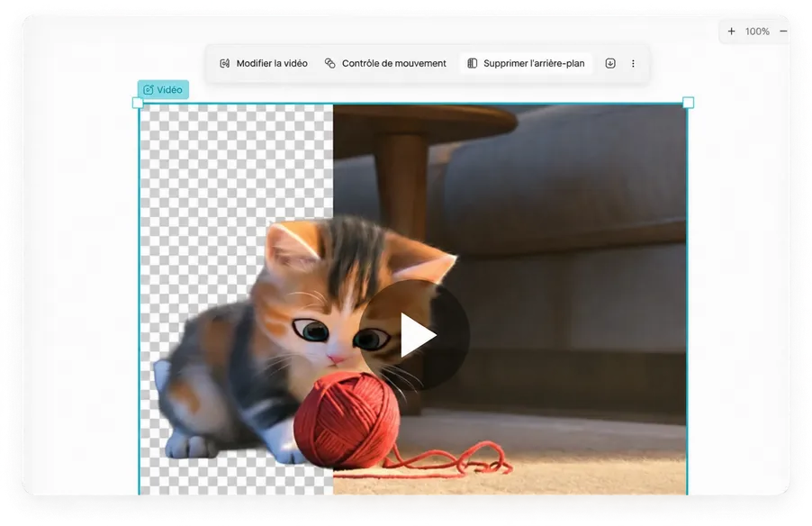The image size is (812, 526).
Task: Select the Modifier la vidéo label
Action: click(x=272, y=63)
